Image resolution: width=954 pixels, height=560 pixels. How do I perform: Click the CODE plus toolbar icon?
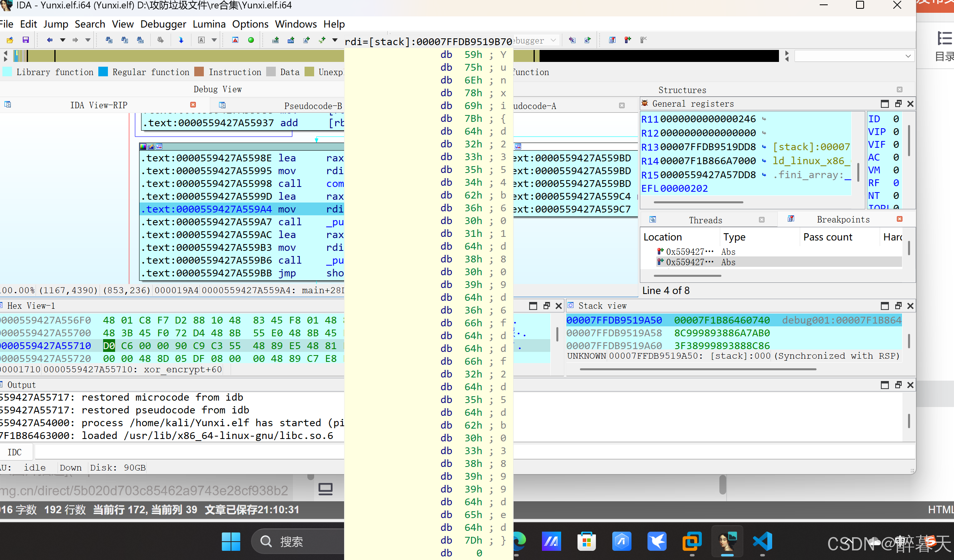click(275, 40)
